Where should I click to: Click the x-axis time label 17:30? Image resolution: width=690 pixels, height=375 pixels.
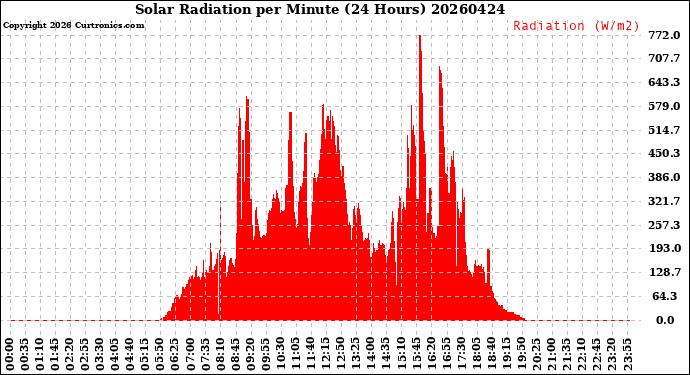pos(462,355)
